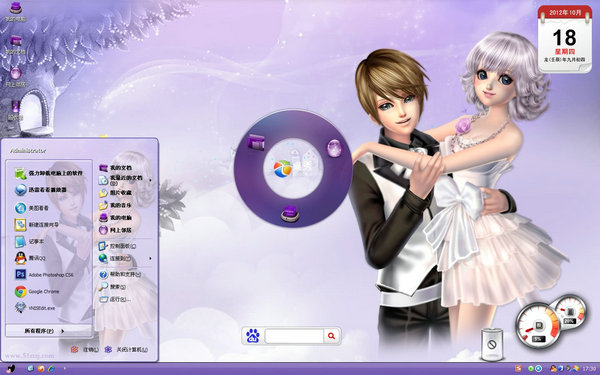The height and width of the screenshot is (375, 600).
Task: Click the colorful center orb of the dock
Action: click(283, 169)
